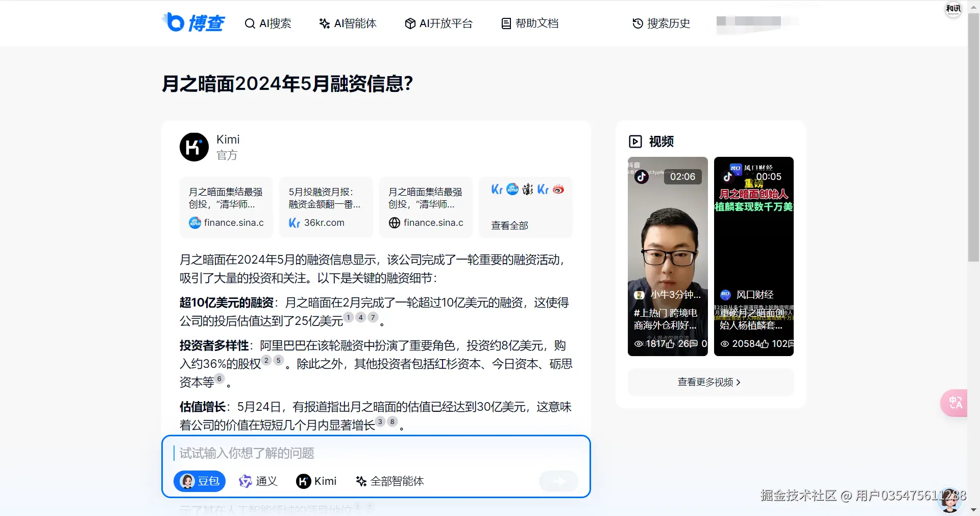Click citation 8 after 显著增长
980x516 pixels.
pyautogui.click(x=393, y=421)
